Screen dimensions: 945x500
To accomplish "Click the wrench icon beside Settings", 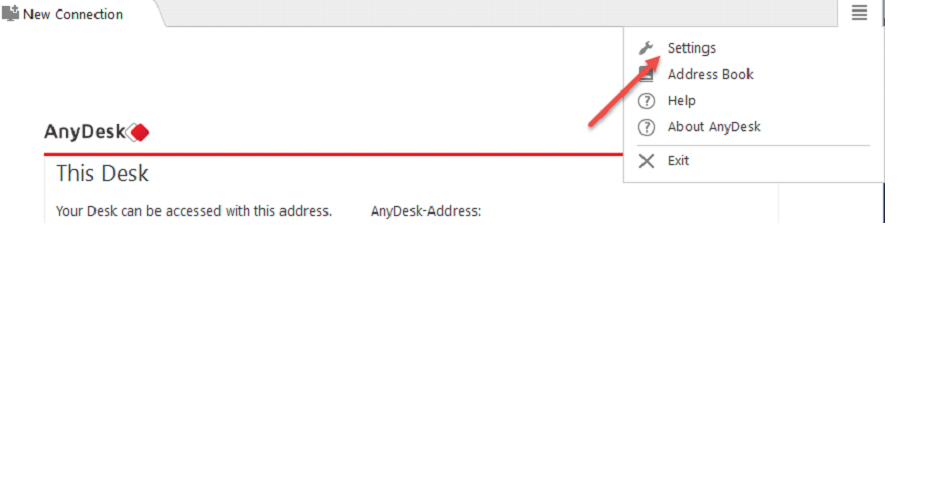I will [646, 48].
